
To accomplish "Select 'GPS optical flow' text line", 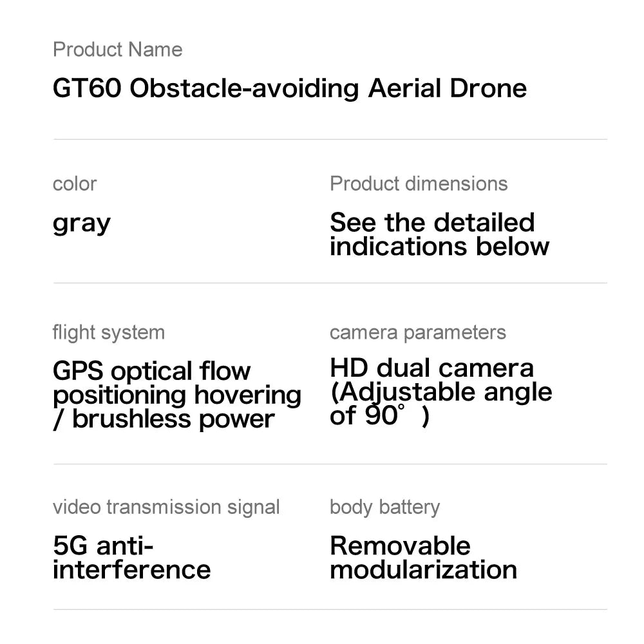I will 151,372.
